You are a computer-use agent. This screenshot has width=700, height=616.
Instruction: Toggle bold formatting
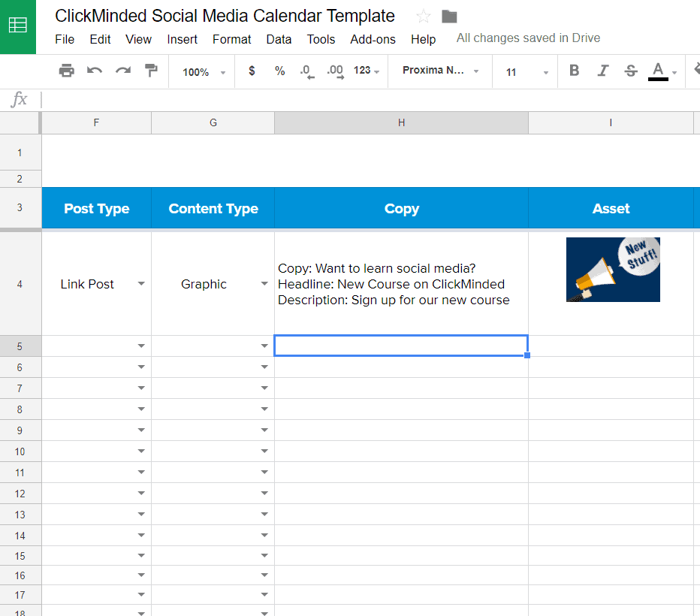point(575,71)
